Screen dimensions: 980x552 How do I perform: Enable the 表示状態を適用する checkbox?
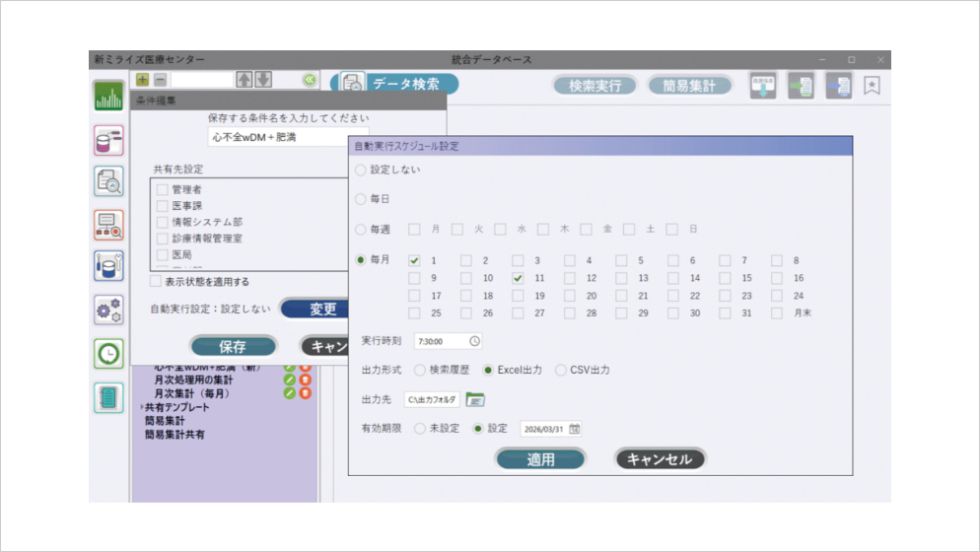[x=156, y=282]
